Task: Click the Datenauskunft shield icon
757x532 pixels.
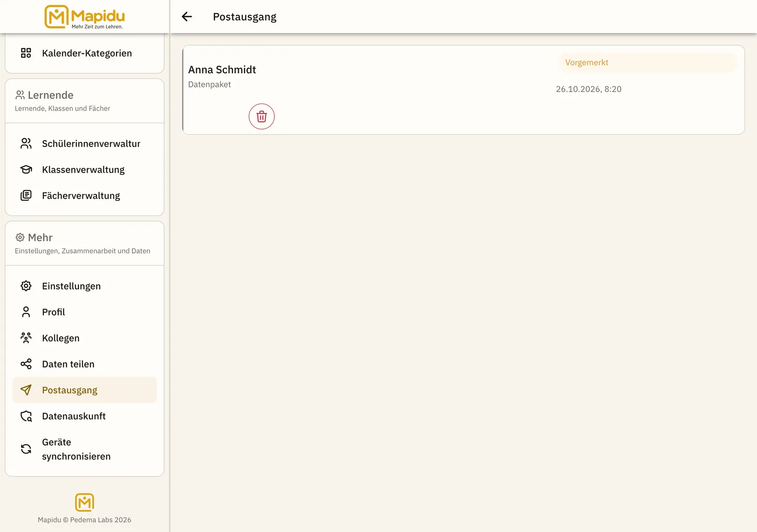Action: tap(26, 416)
